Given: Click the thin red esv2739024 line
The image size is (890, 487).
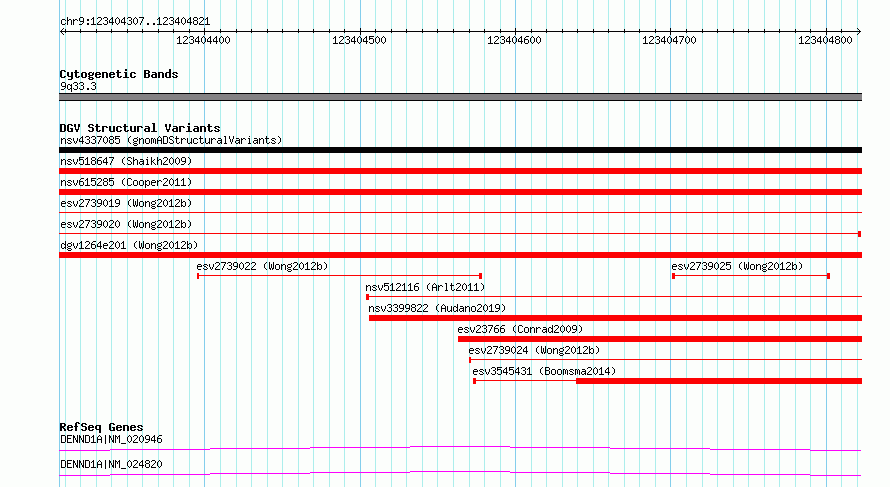Looking at the screenshot, I should pyautogui.click(x=666, y=360).
